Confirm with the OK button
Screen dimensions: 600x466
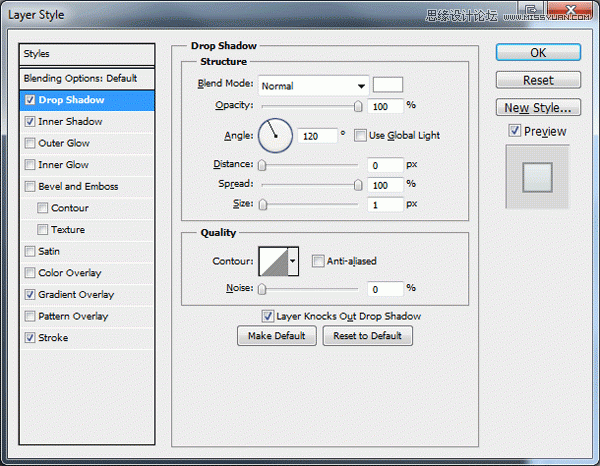click(x=538, y=52)
